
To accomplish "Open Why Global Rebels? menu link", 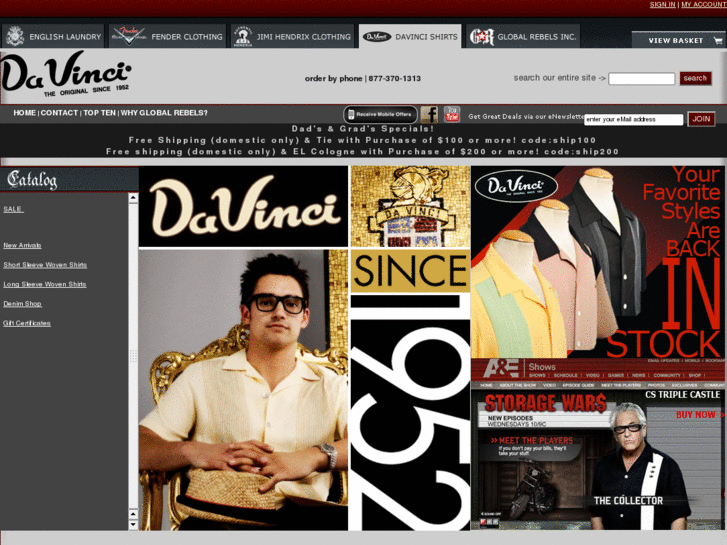I will point(164,113).
